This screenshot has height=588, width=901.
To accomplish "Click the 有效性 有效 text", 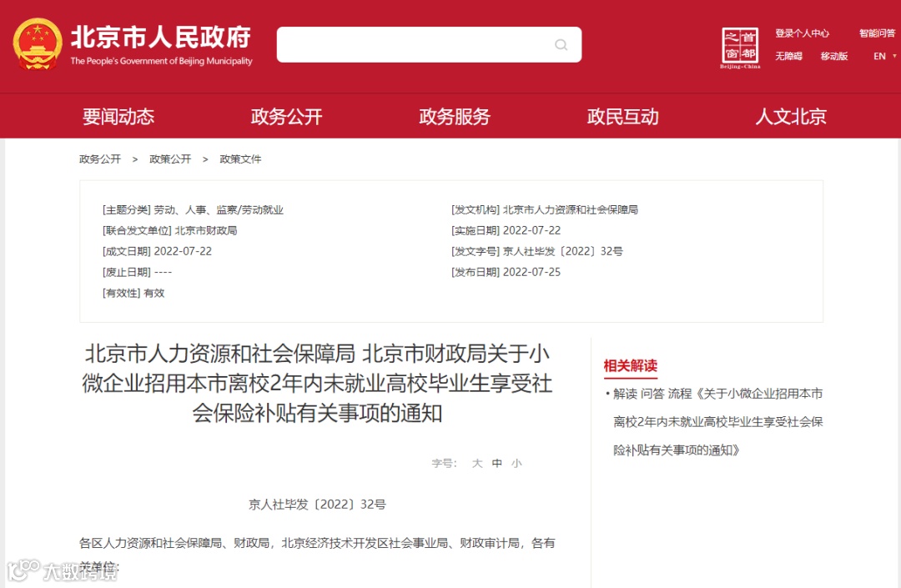I will (133, 294).
